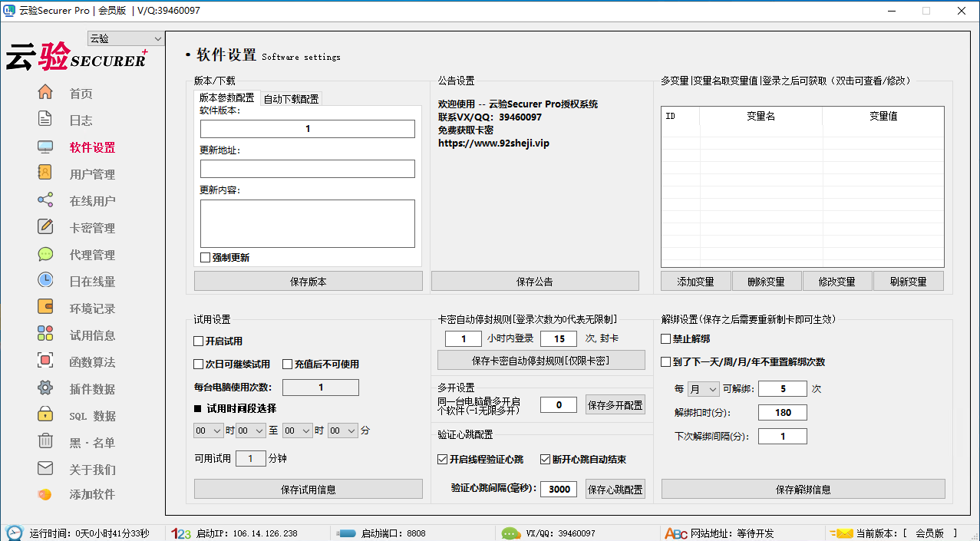The height and width of the screenshot is (541, 980).
Task: Toggle 充值后不可使用 checkbox
Action: (x=288, y=364)
